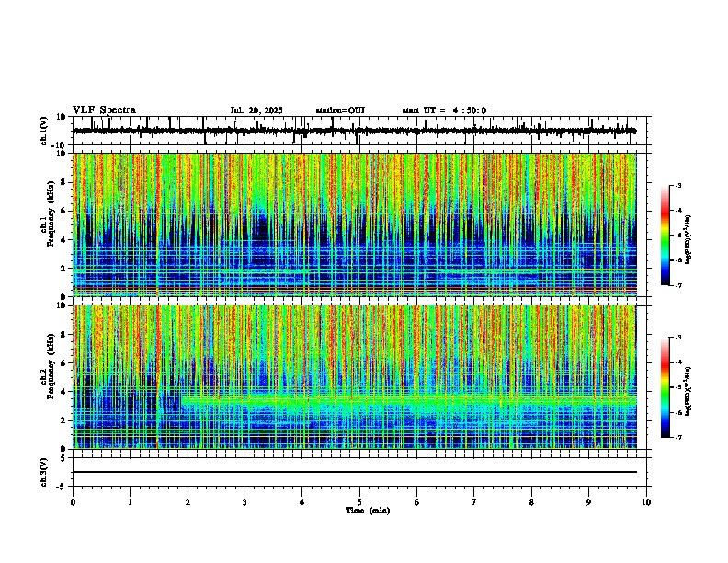Select the 'start UT = 4:50:0' text
The width and height of the screenshot is (728, 563).
[x=444, y=110]
